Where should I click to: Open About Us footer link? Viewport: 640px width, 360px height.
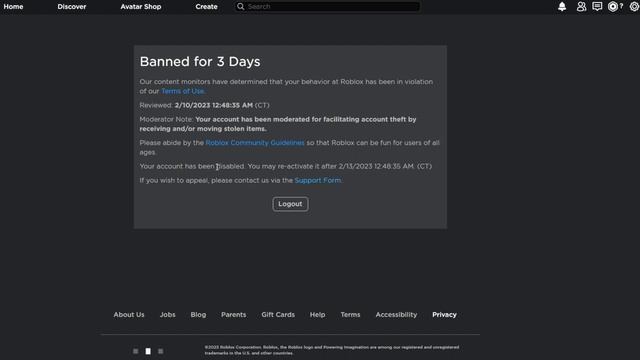pyautogui.click(x=129, y=315)
